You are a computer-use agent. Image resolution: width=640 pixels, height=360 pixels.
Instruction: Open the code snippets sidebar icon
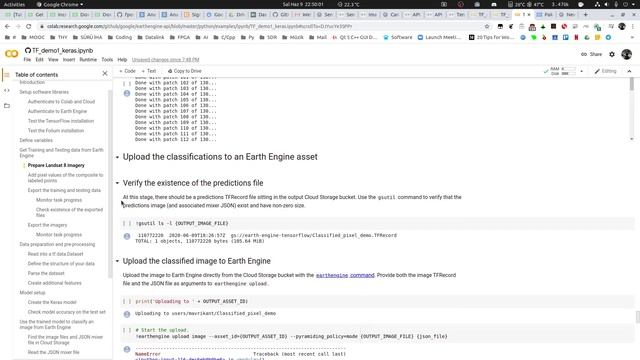coord(7,90)
